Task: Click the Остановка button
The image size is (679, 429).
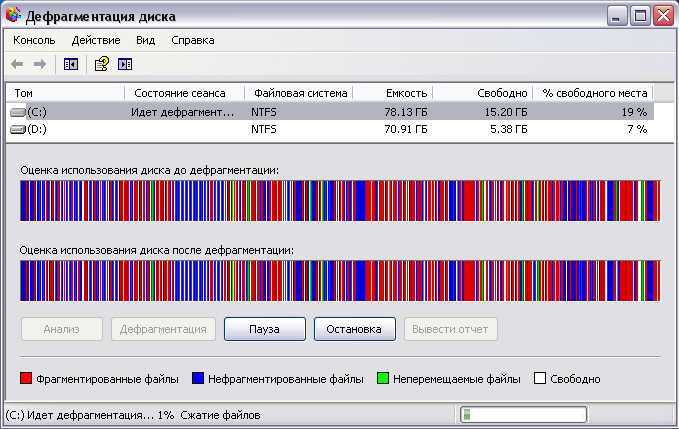Action: [354, 329]
